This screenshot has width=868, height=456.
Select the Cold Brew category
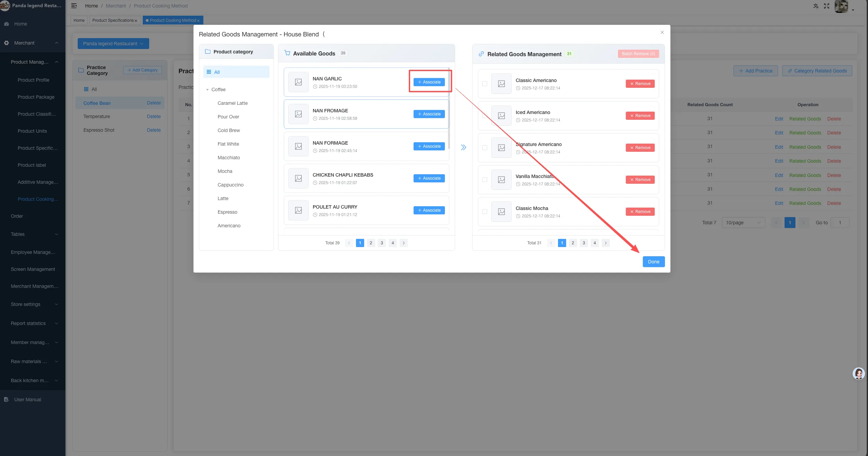coord(229,130)
